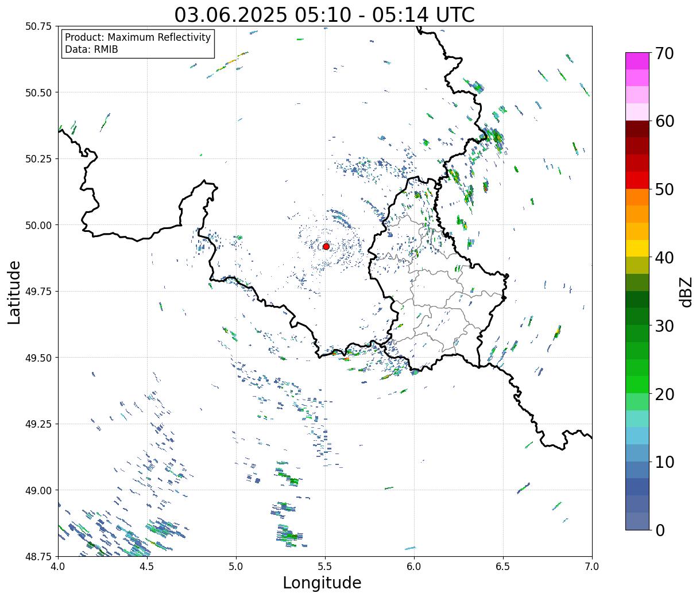The image size is (700, 597).
Task: Click the colorbar tick label '20'
Action: (x=664, y=394)
